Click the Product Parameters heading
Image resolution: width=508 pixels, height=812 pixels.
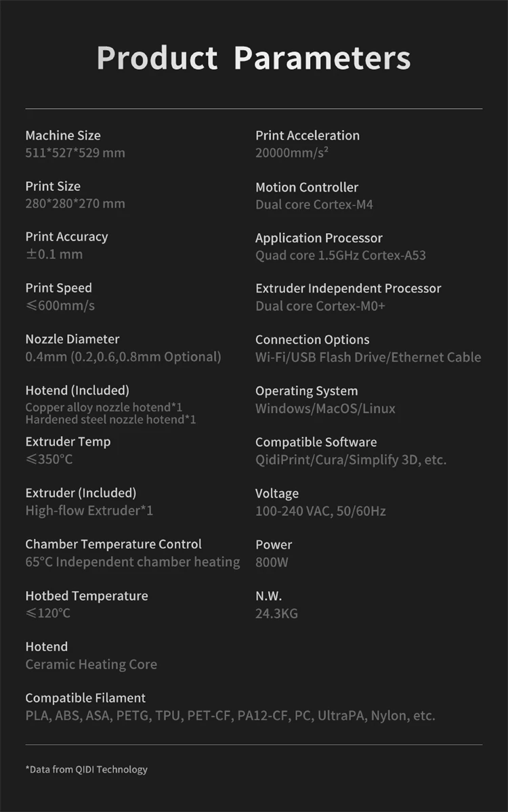tap(253, 58)
